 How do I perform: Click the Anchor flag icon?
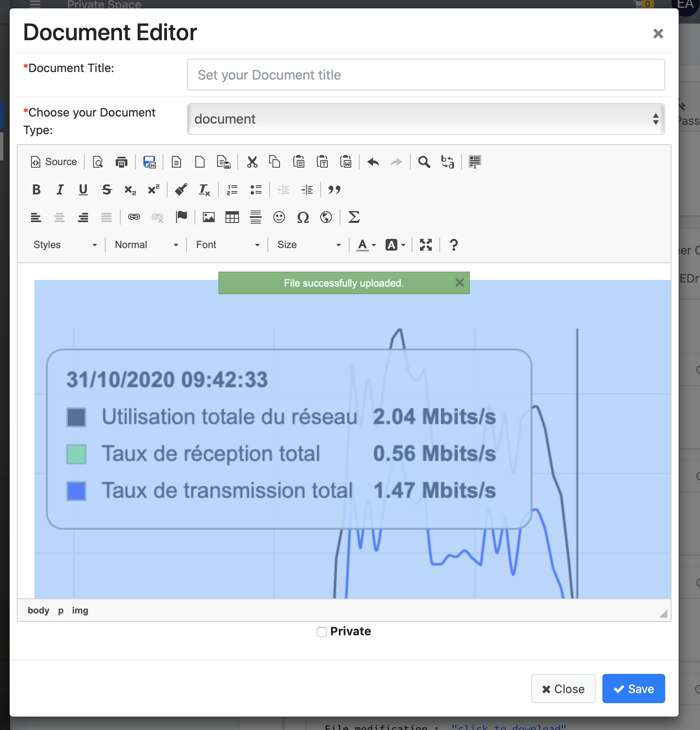pos(181,217)
